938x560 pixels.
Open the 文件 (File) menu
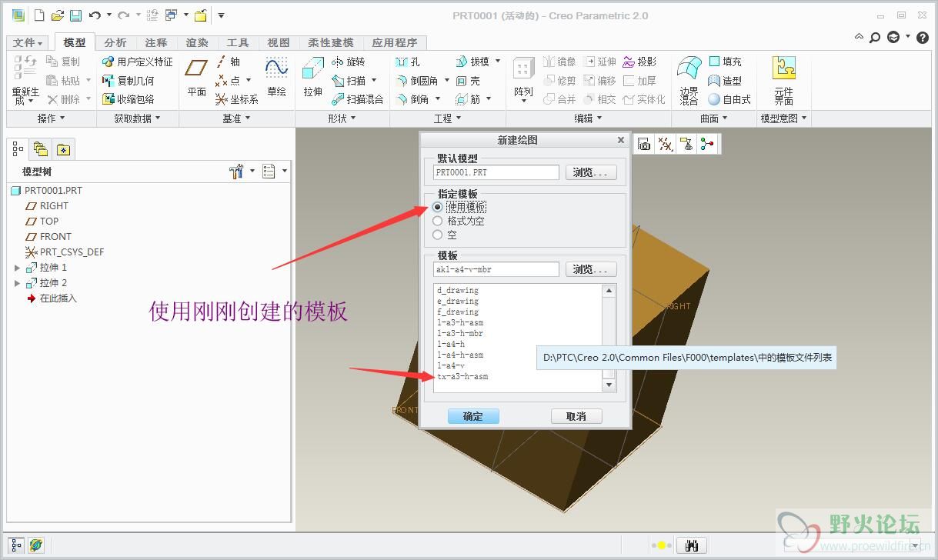(29, 43)
